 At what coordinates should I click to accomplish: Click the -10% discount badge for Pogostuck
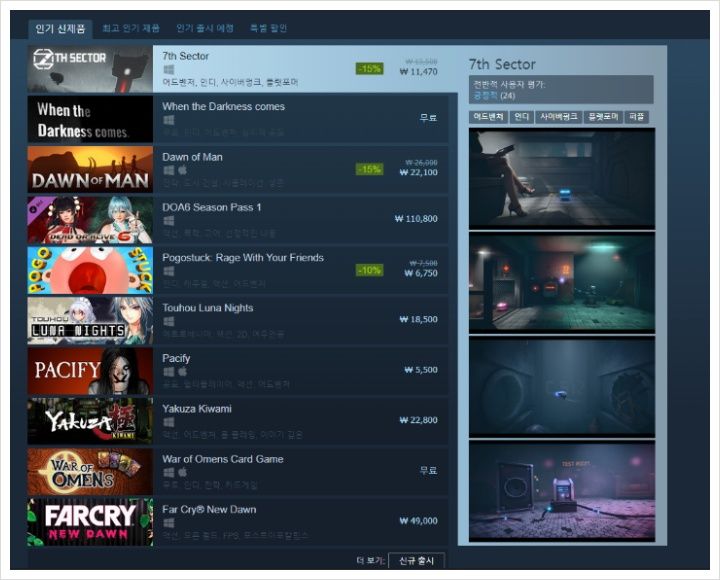pyautogui.click(x=370, y=270)
